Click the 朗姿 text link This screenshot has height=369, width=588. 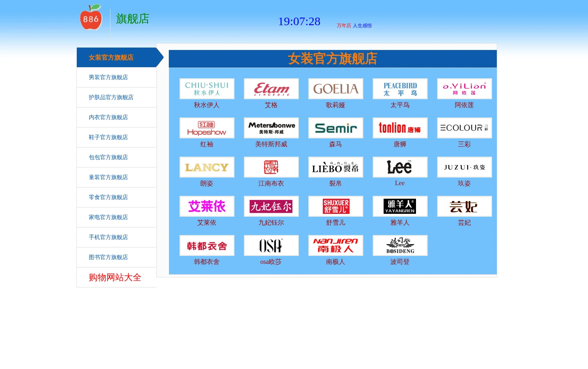pyautogui.click(x=207, y=184)
